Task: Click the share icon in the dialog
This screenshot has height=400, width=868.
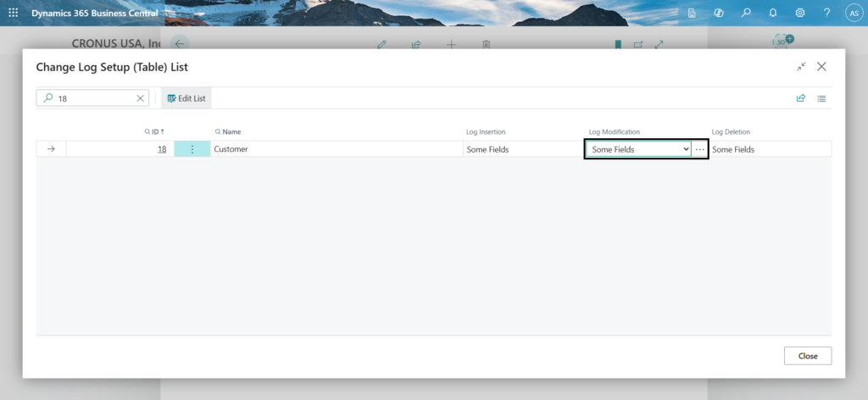Action: [x=800, y=98]
